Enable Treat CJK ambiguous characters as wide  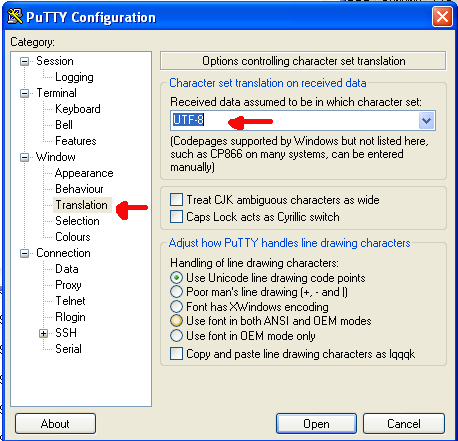pos(176,200)
